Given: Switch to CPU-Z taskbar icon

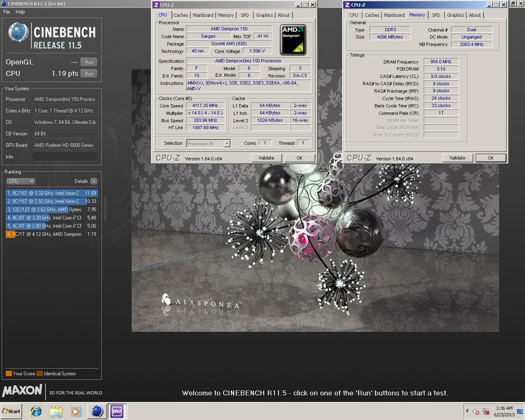Looking at the screenshot, I should (x=117, y=411).
